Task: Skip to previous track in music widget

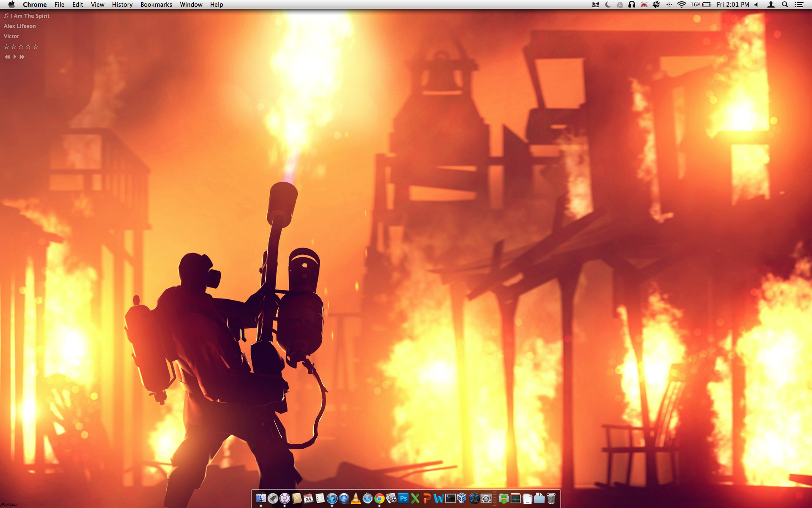Action: pos(7,57)
